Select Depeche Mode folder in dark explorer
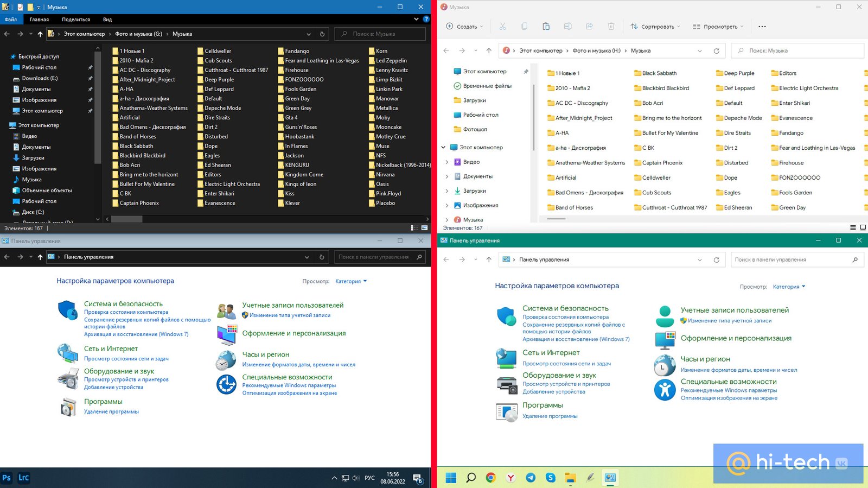Screen dimensions: 868x488 click(x=219, y=108)
